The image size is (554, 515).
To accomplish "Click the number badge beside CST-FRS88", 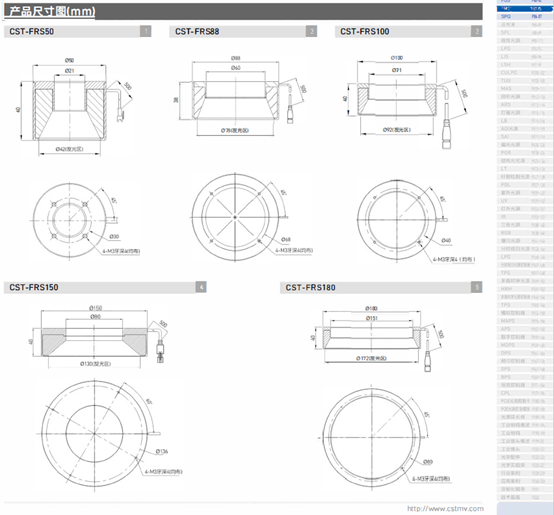I will click(311, 31).
